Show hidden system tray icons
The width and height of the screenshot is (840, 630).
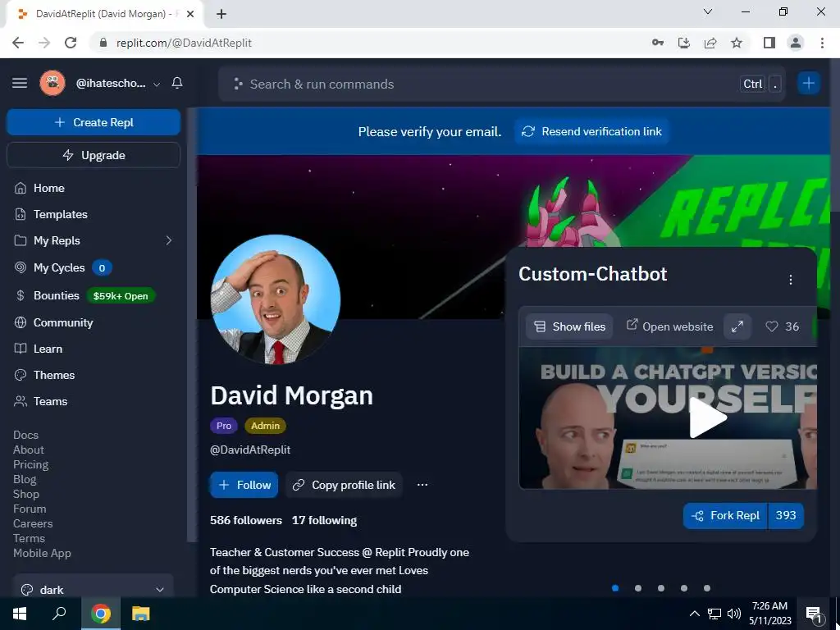694,614
